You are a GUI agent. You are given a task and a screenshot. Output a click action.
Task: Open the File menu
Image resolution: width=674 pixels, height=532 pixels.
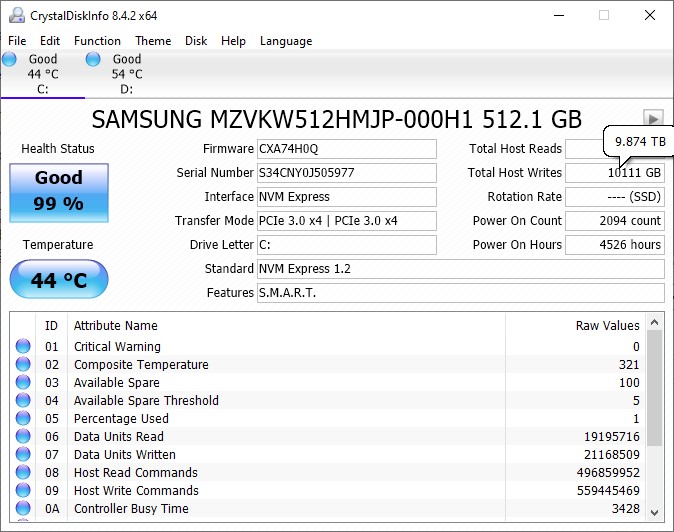(x=17, y=41)
